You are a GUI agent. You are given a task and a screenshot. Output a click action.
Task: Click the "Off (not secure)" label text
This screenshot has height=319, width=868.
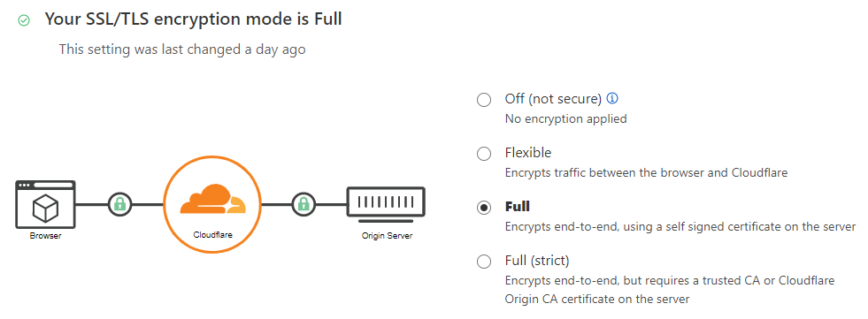[553, 99]
